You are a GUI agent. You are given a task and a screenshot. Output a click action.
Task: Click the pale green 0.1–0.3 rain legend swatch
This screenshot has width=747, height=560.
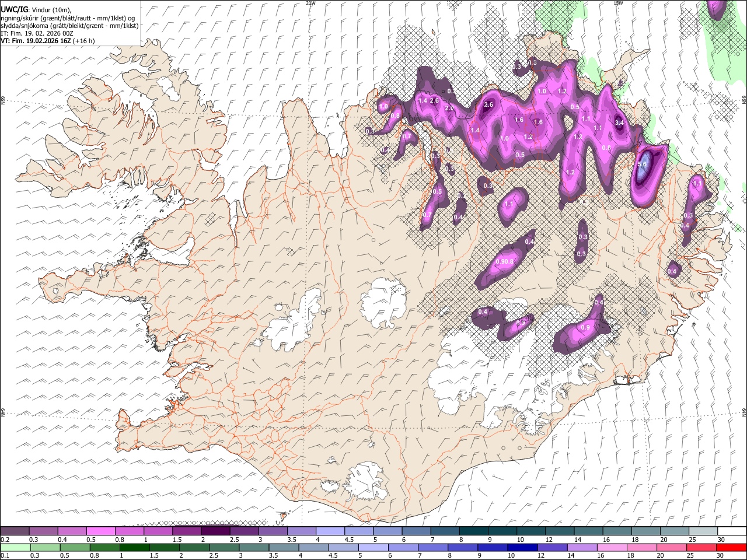click(x=15, y=548)
